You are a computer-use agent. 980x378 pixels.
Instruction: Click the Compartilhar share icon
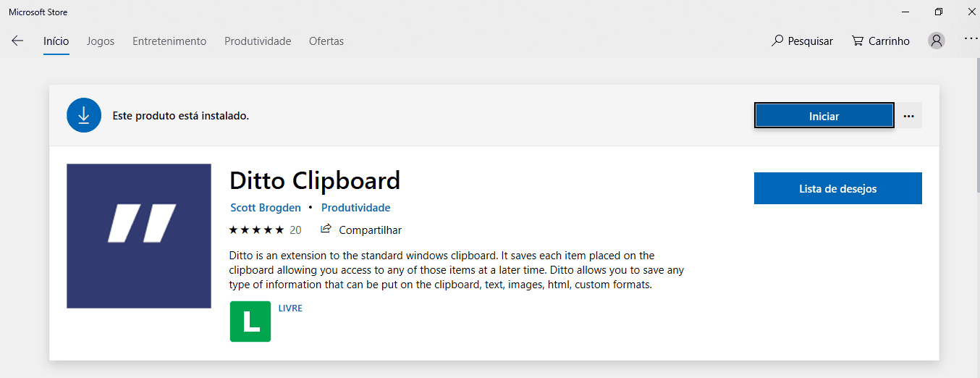click(x=326, y=230)
